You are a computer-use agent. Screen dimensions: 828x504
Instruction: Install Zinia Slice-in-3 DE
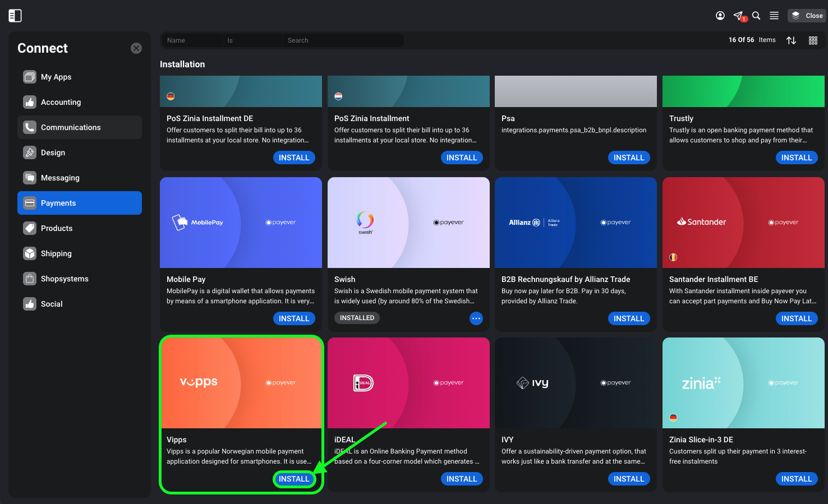click(797, 479)
